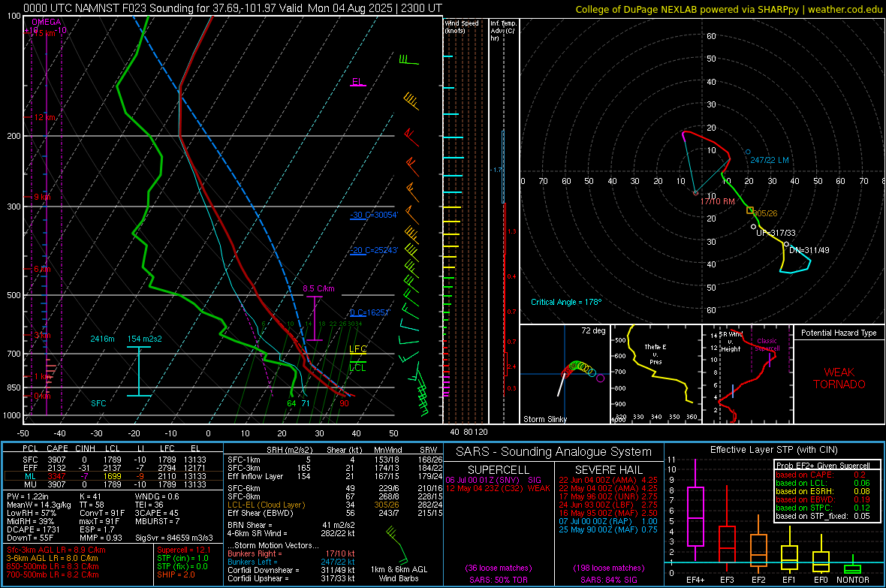Select the magenta EL label on the skew-T
Viewport: 886px width, 588px height.
coord(357,81)
